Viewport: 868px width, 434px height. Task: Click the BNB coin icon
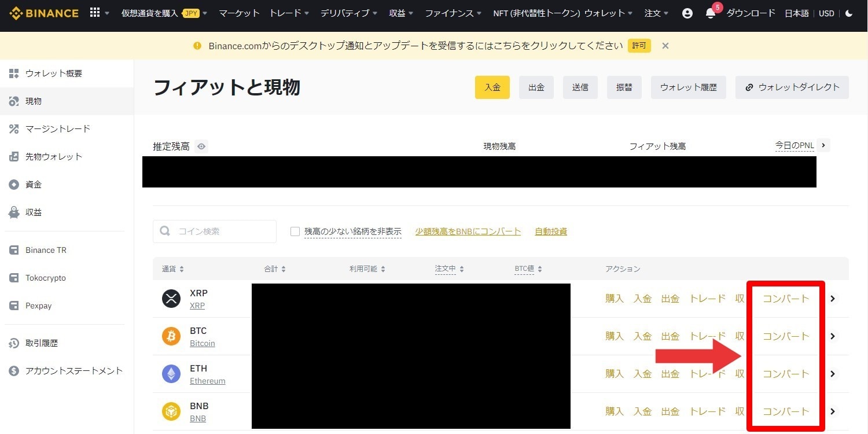click(171, 411)
